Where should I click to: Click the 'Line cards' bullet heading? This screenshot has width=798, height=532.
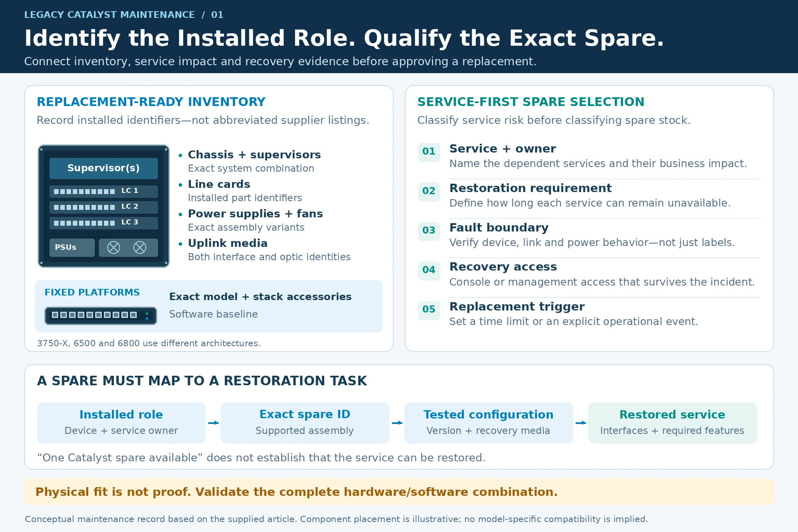coord(219,184)
